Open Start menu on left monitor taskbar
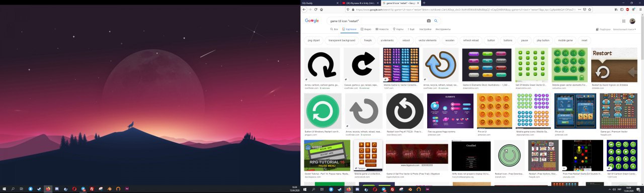Viewport: 644px width, 193px height. click(x=4, y=189)
